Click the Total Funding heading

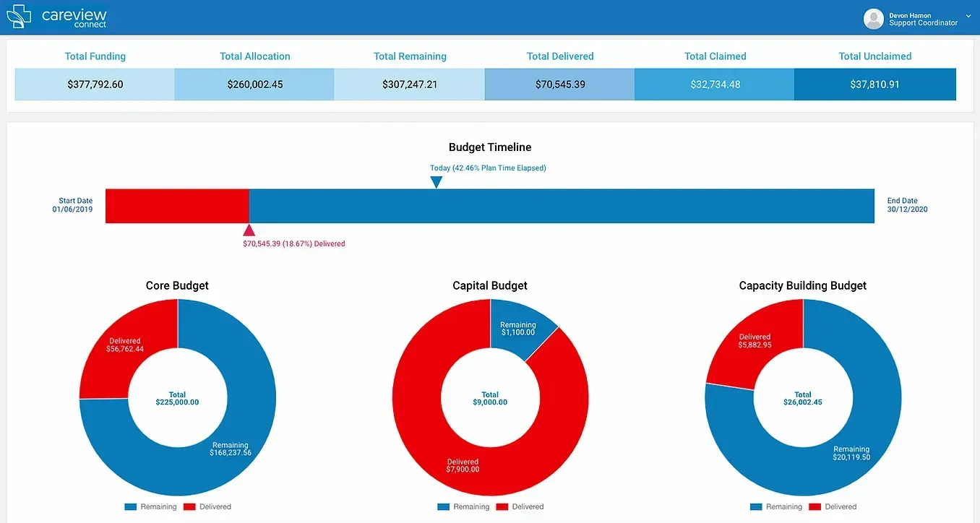pyautogui.click(x=95, y=56)
